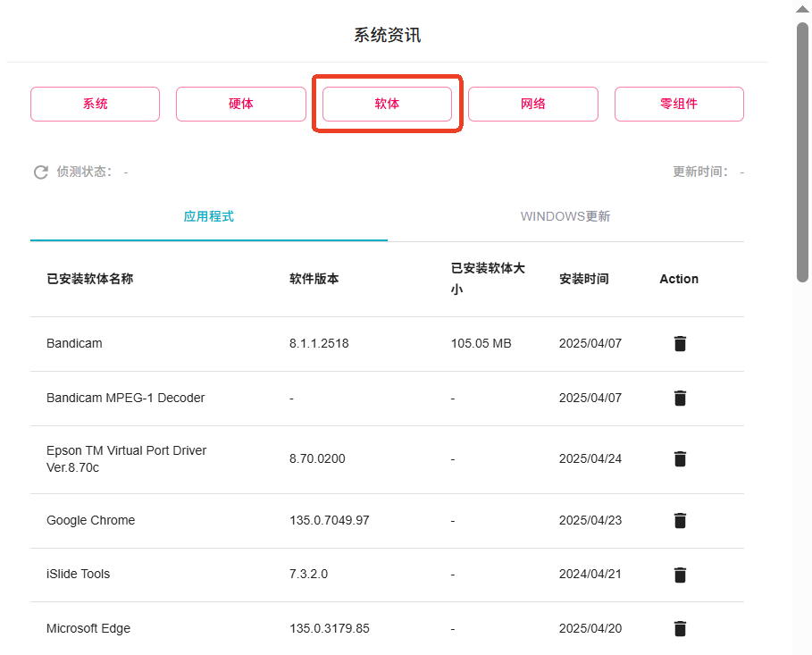
Task: Click version 8.1.1.2518
Action: point(319,343)
